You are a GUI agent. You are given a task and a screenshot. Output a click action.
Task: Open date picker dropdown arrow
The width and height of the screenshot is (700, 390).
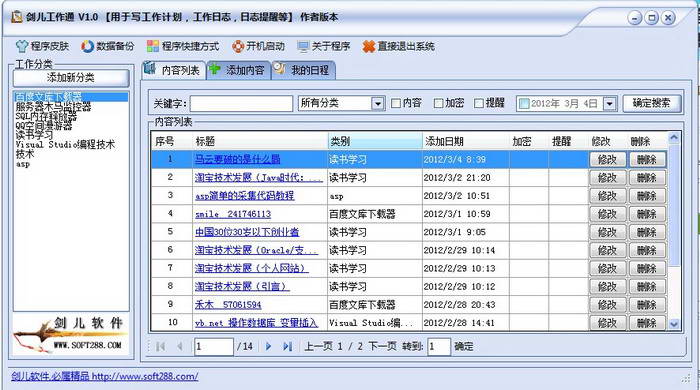click(x=610, y=104)
